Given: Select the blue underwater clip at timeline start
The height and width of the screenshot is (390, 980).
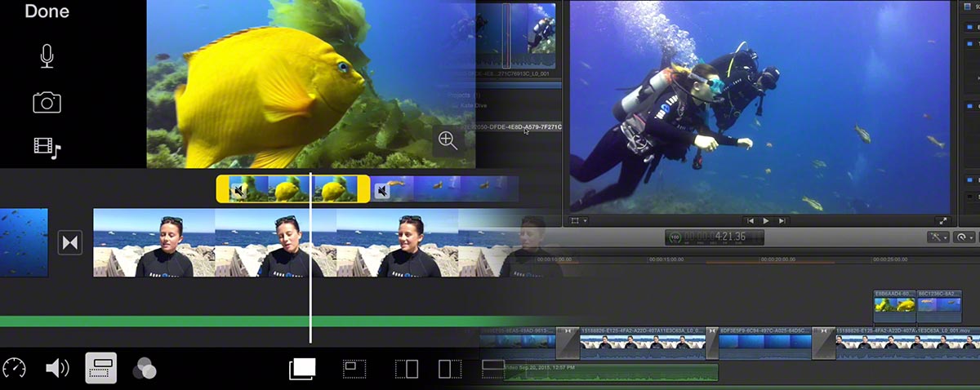Looking at the screenshot, I should (24, 242).
